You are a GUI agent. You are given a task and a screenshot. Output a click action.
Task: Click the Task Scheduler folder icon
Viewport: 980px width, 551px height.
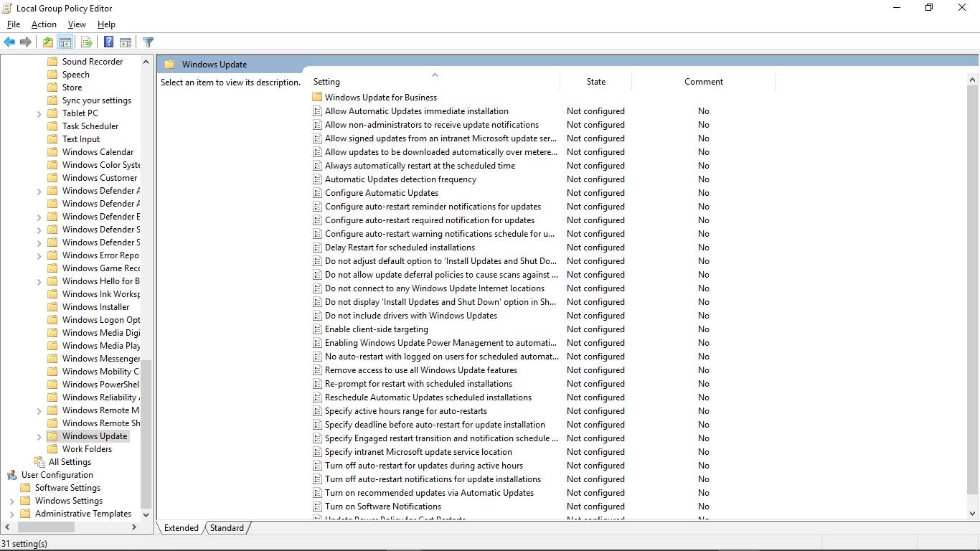coord(52,126)
